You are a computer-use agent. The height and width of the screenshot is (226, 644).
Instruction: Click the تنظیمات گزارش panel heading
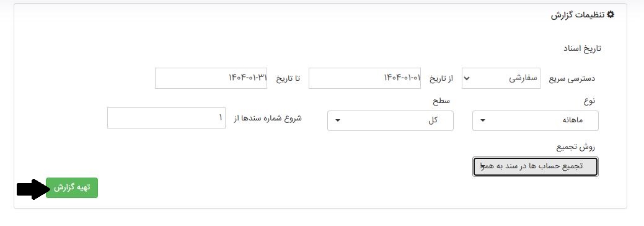point(583,15)
